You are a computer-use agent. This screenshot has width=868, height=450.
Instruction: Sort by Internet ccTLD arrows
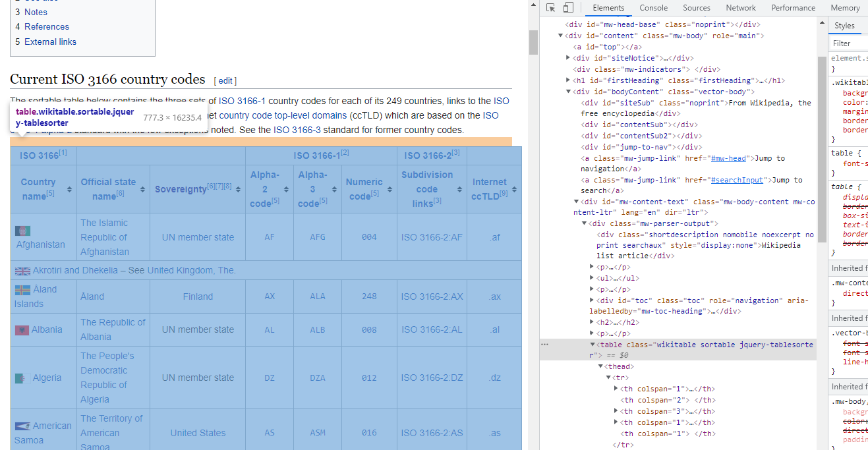pos(514,189)
